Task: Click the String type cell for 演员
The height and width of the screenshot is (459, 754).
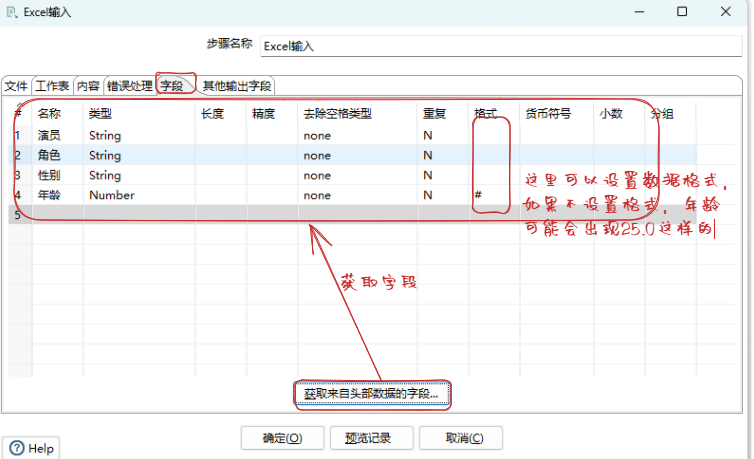Action: 139,136
